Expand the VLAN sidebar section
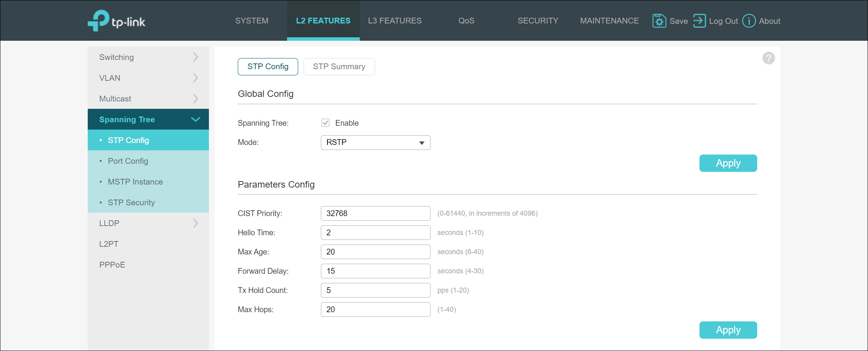The width and height of the screenshot is (868, 351). pos(148,78)
